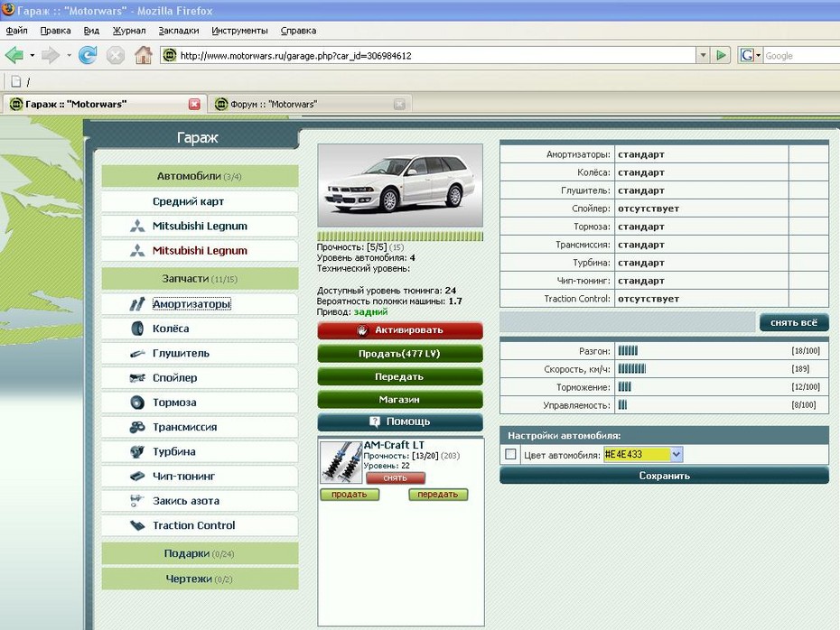Open the Инструменты menu
Image resolution: width=840 pixels, height=630 pixels.
pyautogui.click(x=239, y=31)
